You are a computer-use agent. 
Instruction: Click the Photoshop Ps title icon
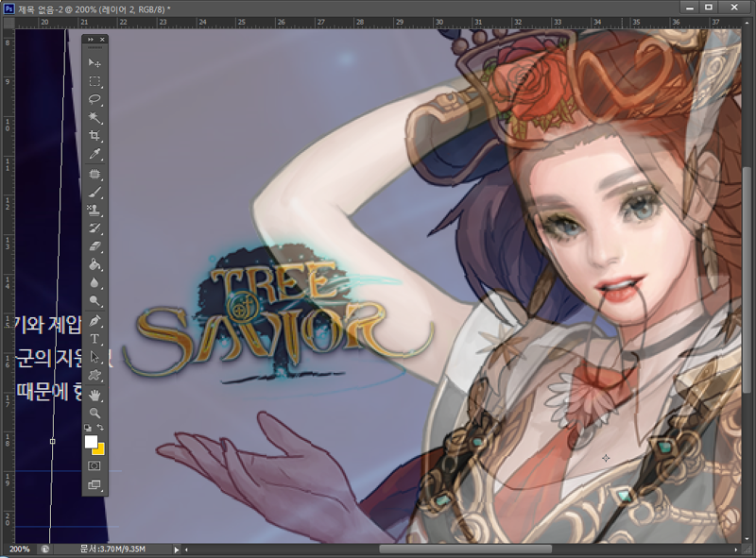9,8
